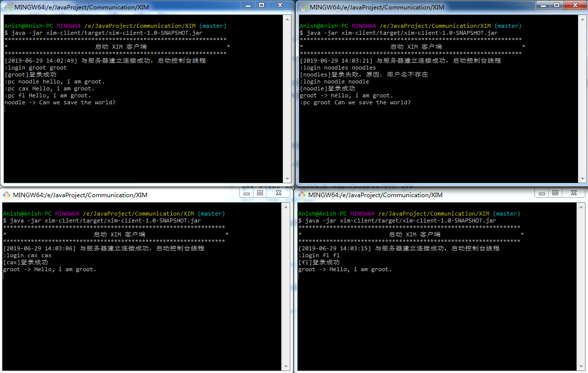Image resolution: width=588 pixels, height=373 pixels.
Task: Close the terminal where noodle logged in
Action: coord(575,5)
